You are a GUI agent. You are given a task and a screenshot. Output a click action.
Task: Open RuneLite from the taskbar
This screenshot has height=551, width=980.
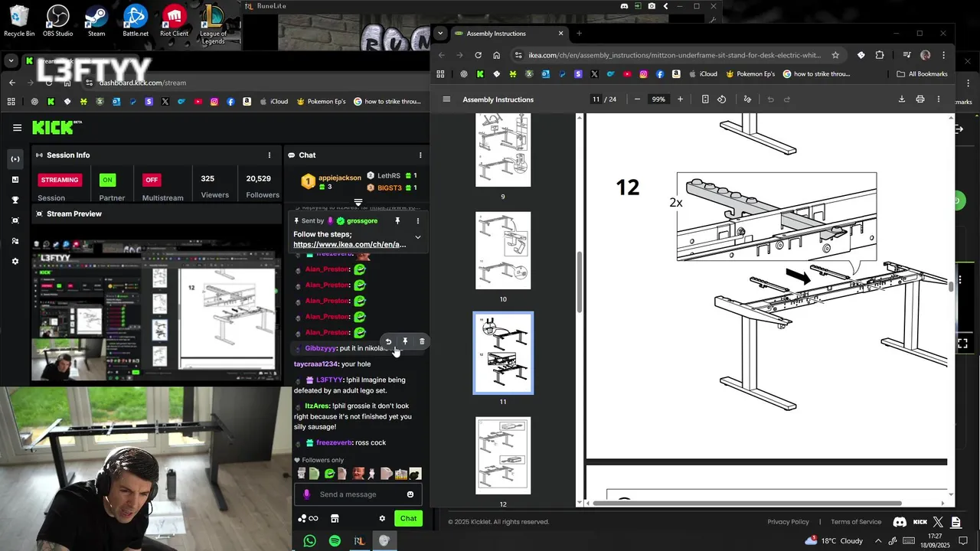tap(359, 541)
